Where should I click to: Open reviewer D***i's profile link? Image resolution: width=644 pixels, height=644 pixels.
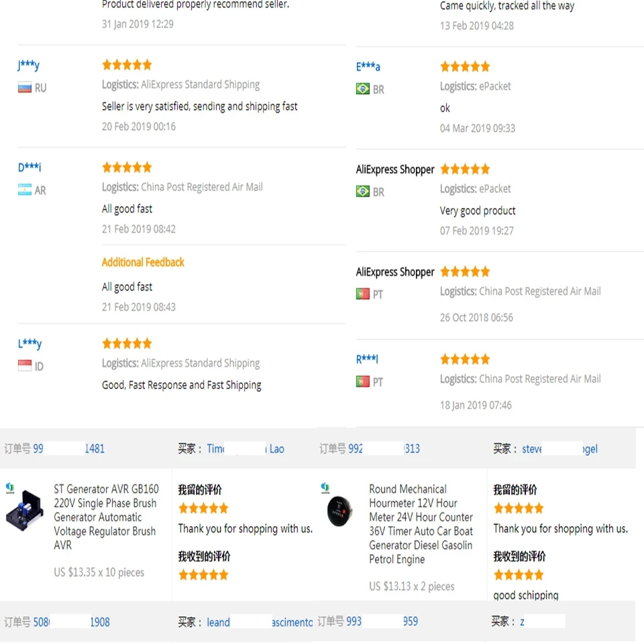pos(30,168)
